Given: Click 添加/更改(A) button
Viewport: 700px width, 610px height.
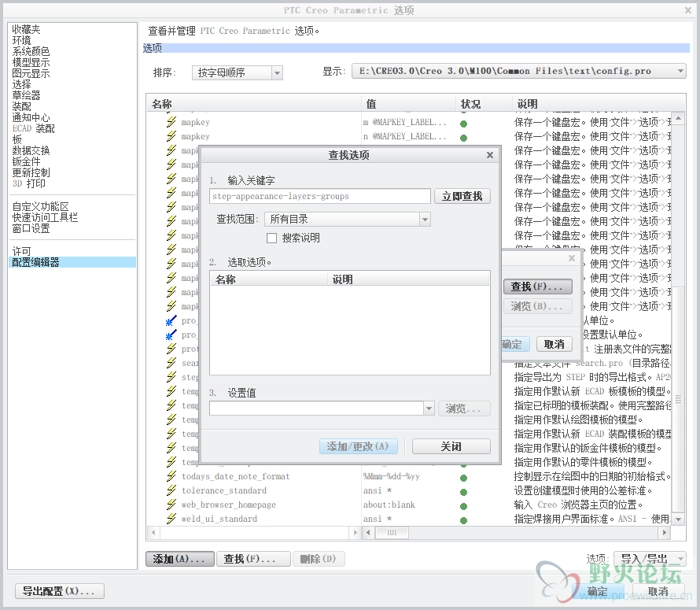Looking at the screenshot, I should [358, 446].
